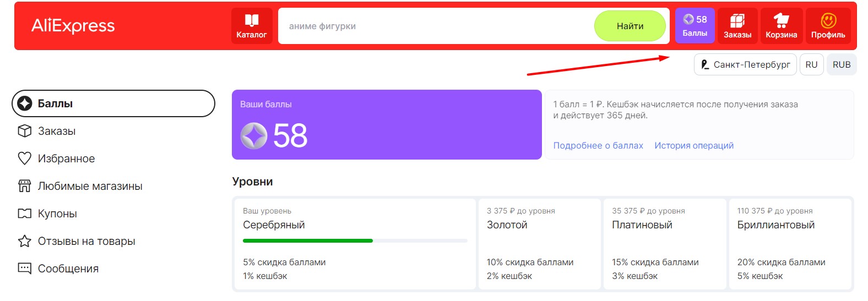Viewport: 868px width, 301px height.
Task: Open the RU language selector
Action: click(x=811, y=64)
